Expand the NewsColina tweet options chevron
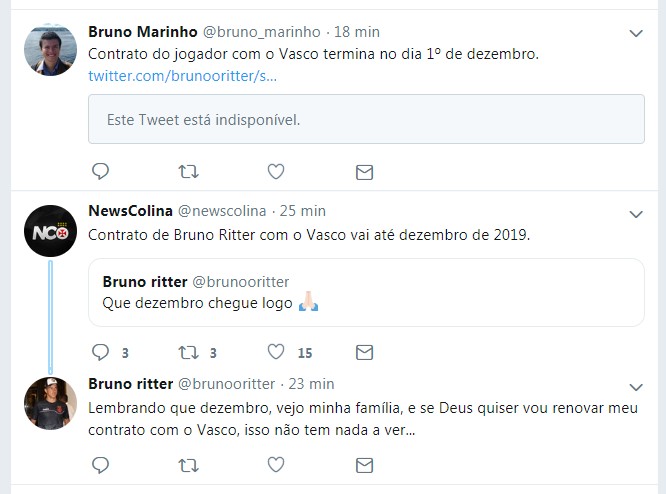666x494 pixels. (635, 214)
